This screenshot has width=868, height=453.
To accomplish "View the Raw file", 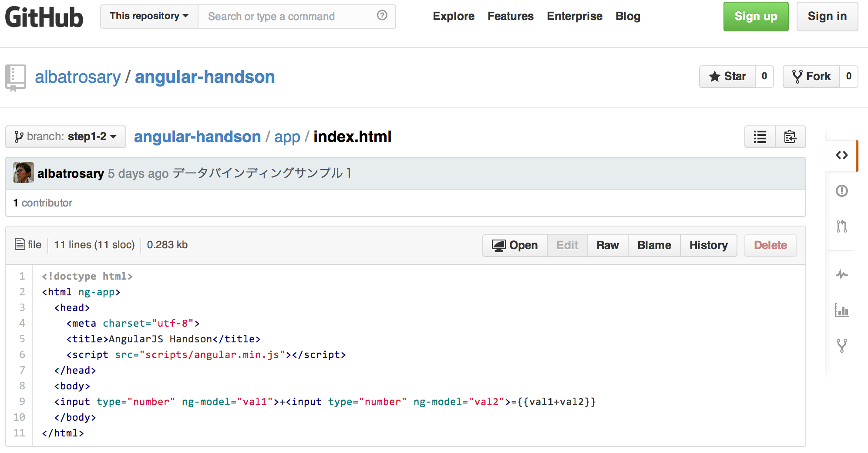I will point(608,246).
